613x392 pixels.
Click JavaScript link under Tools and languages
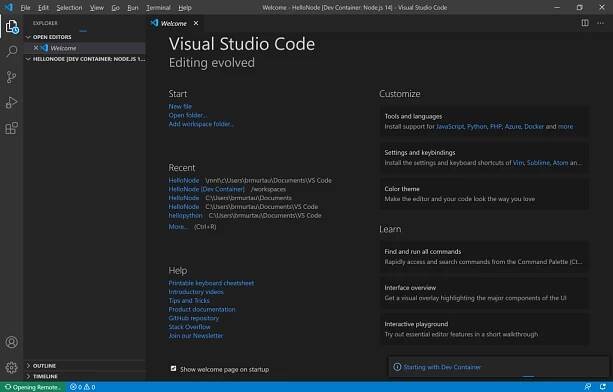[450, 127]
